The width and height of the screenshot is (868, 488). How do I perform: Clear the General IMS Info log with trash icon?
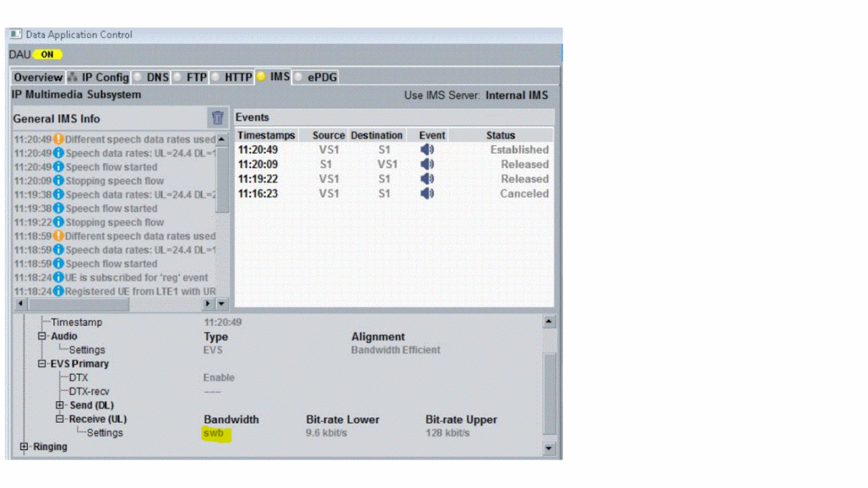(x=217, y=118)
